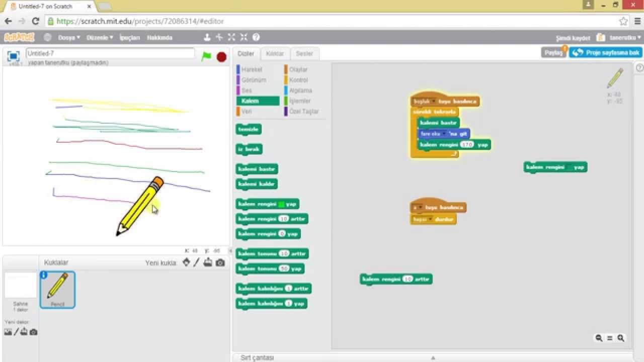
Task: Choose a new sprite from the library
Action: pos(186,262)
